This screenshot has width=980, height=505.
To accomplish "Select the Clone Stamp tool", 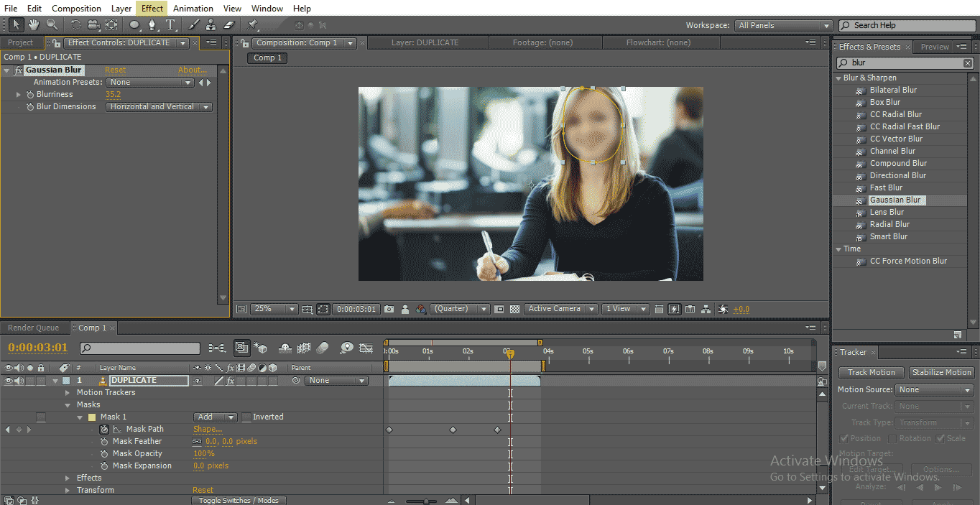I will pos(211,24).
